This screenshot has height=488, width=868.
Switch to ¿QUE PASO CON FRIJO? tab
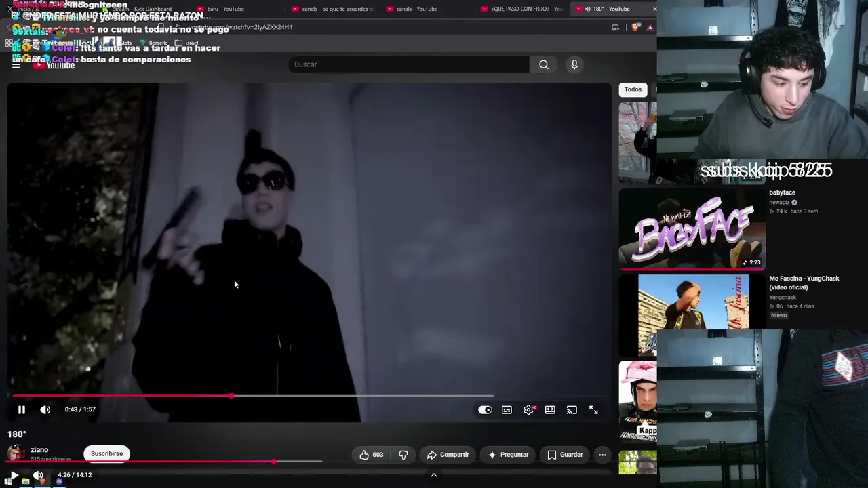pyautogui.click(x=522, y=9)
